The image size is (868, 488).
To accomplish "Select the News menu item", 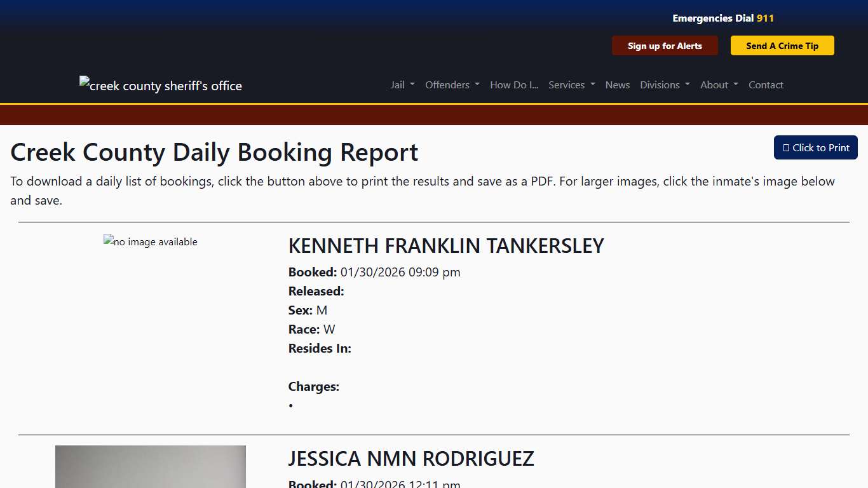I will [617, 85].
